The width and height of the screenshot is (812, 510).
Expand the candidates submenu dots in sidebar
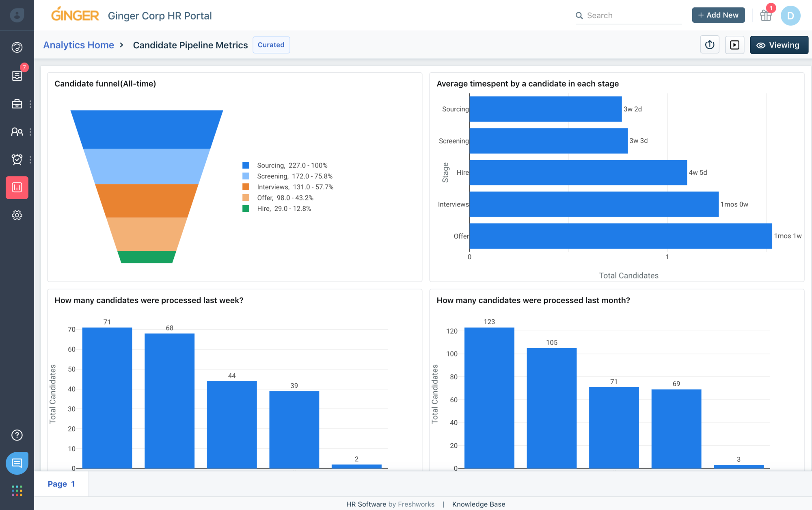(30, 132)
